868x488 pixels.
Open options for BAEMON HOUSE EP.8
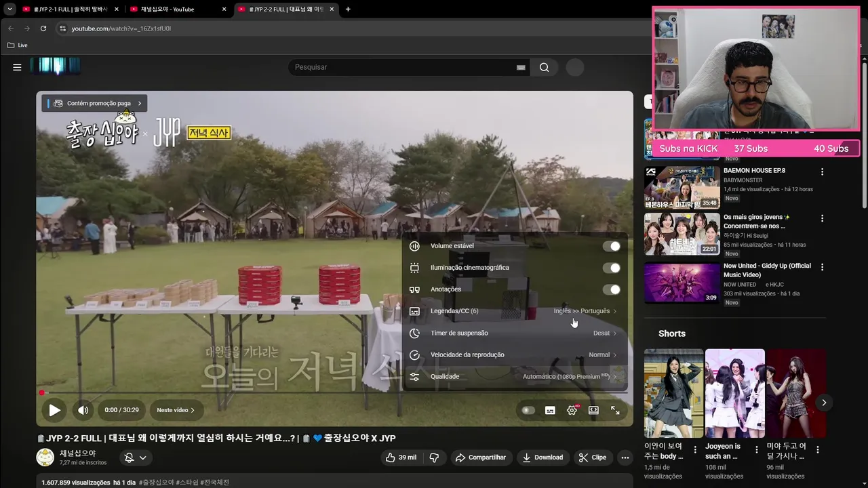[822, 172]
